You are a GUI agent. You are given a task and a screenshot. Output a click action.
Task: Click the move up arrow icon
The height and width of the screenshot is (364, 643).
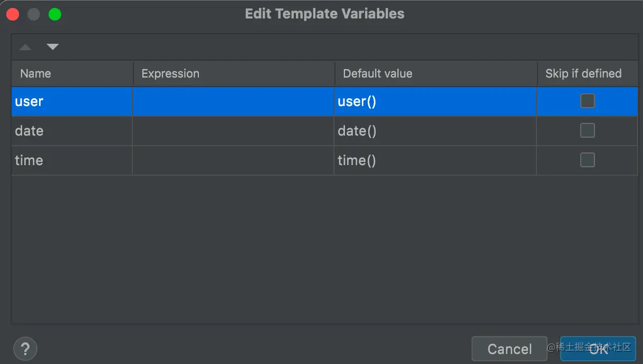[25, 47]
